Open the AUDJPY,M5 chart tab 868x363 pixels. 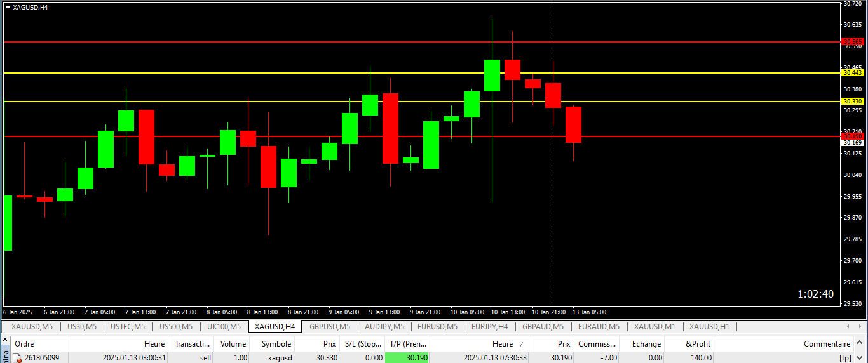pos(384,327)
